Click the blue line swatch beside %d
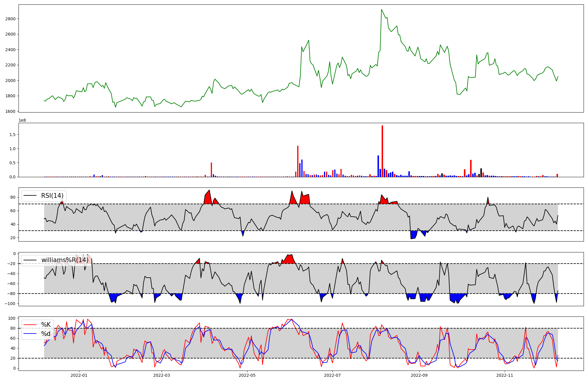 [30, 334]
